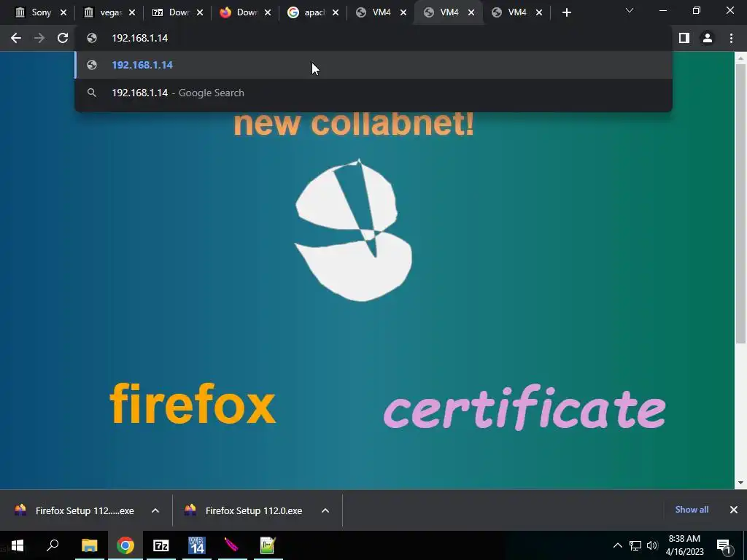Open the volume tray icon

click(652, 545)
